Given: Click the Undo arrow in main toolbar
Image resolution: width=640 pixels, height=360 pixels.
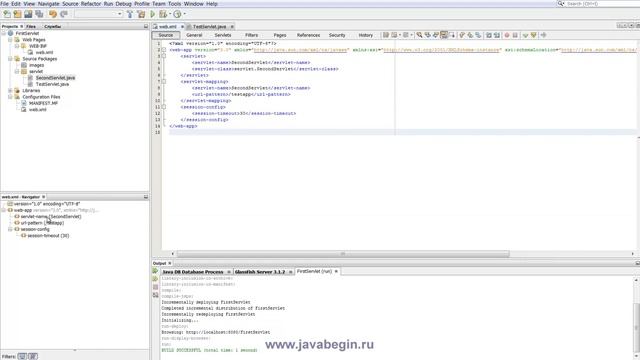Looking at the screenshot, I should click(53, 14).
